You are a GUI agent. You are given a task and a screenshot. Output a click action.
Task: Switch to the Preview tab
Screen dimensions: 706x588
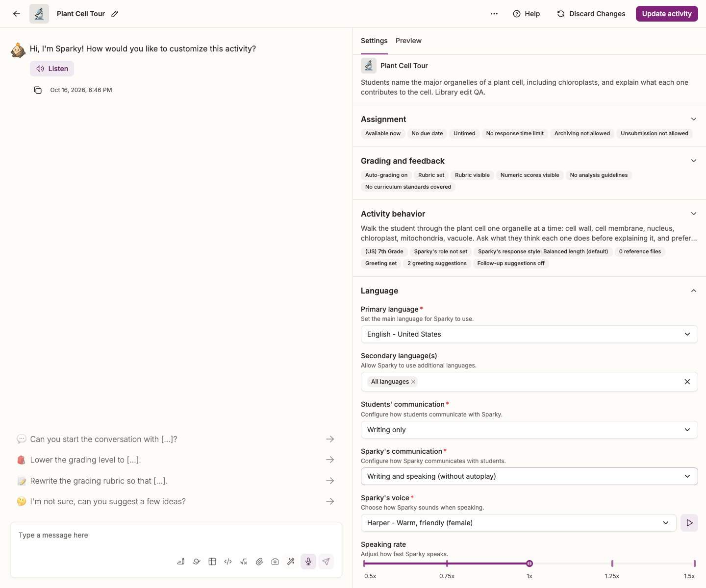click(x=408, y=41)
